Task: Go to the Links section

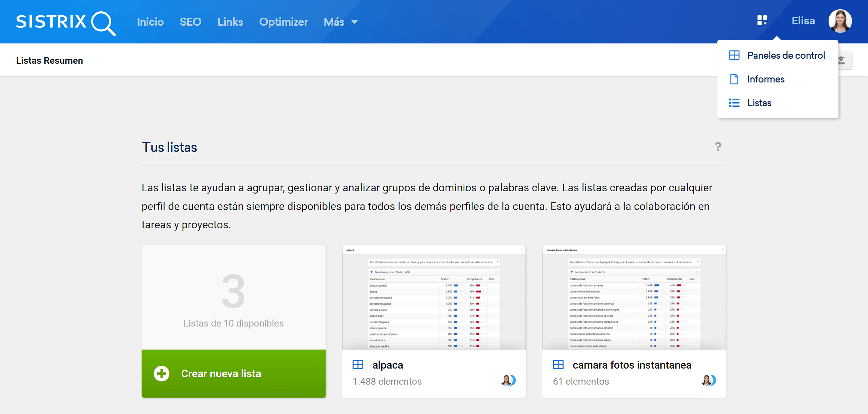Action: point(230,22)
